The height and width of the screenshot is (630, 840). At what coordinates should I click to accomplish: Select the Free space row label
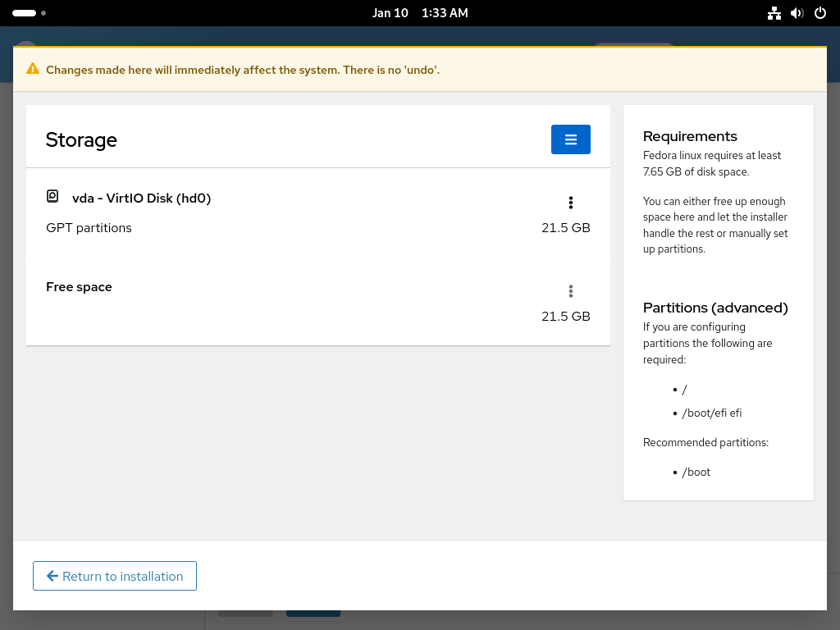pos(79,287)
